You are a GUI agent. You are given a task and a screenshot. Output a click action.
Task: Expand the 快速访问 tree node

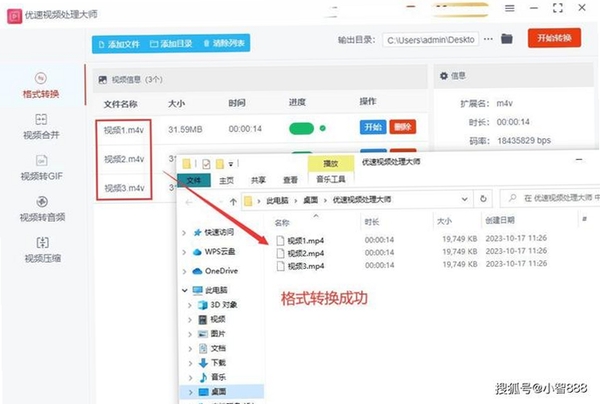coord(184,233)
